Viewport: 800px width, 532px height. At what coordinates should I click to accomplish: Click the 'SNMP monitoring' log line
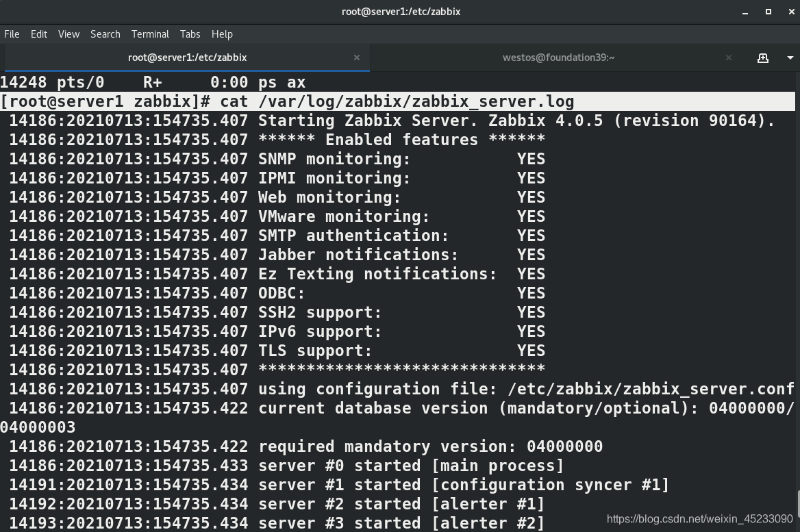coord(277,159)
